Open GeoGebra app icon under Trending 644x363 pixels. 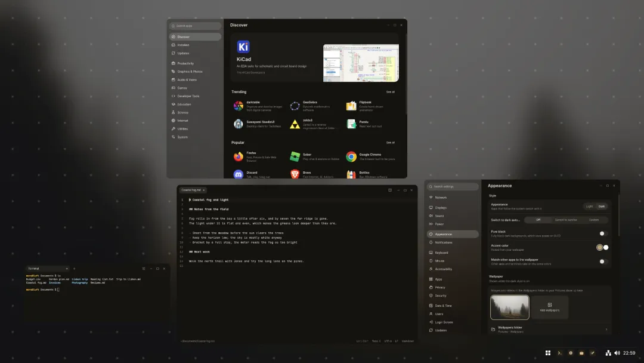click(295, 106)
